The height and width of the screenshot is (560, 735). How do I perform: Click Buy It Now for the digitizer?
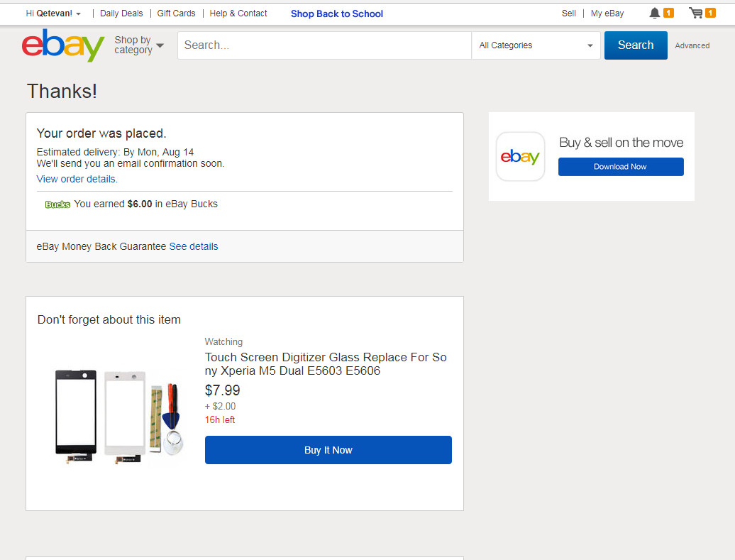click(328, 450)
